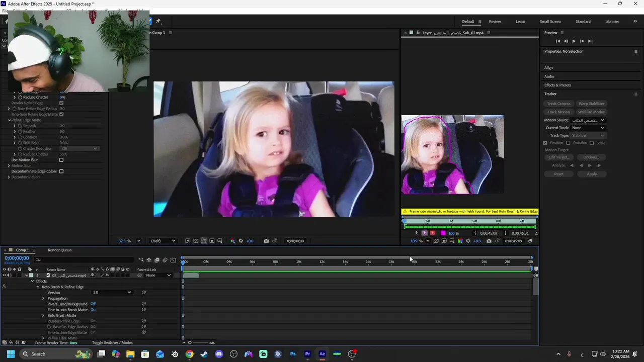Open the Render Queue tab
The width and height of the screenshot is (644, 362).
[x=60, y=250]
